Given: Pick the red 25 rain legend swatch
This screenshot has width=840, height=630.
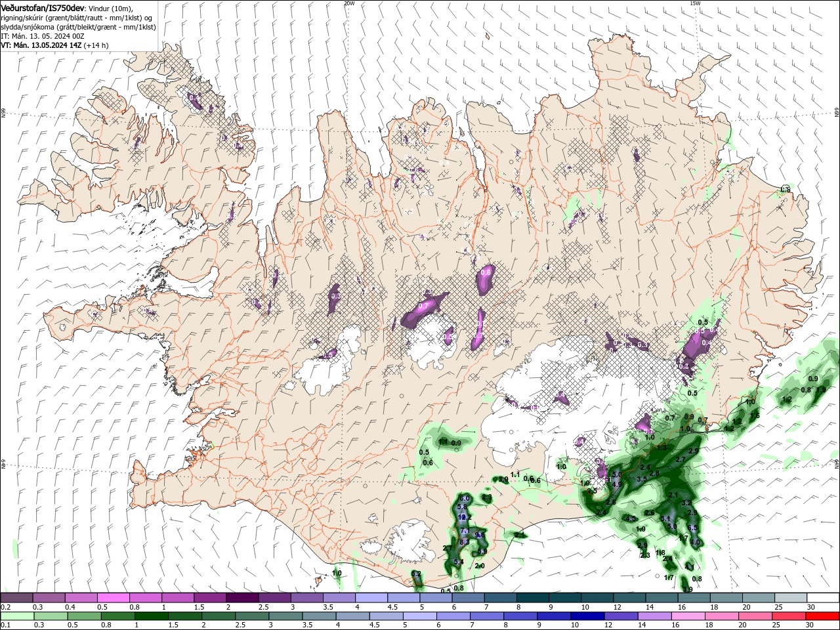Looking at the screenshot, I should 790,616.
